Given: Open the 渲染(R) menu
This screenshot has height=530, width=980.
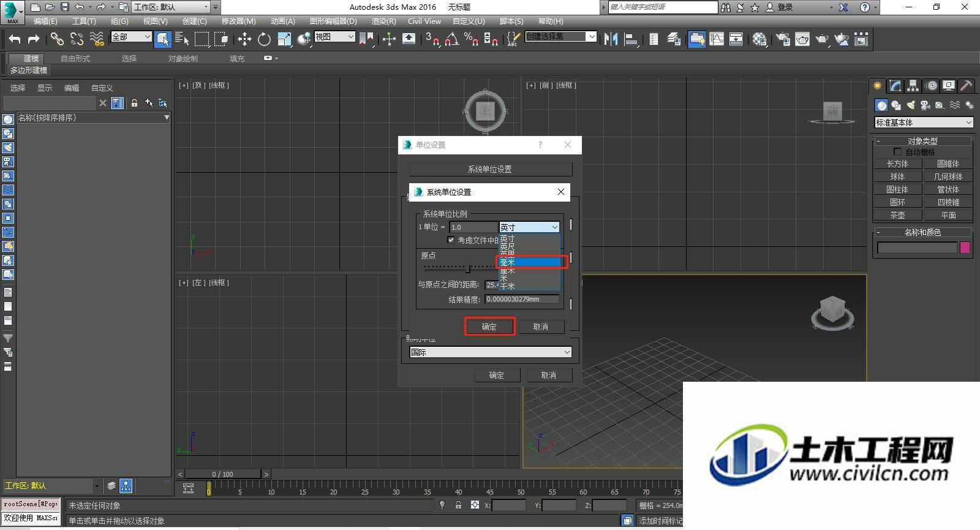Looking at the screenshot, I should [x=383, y=21].
